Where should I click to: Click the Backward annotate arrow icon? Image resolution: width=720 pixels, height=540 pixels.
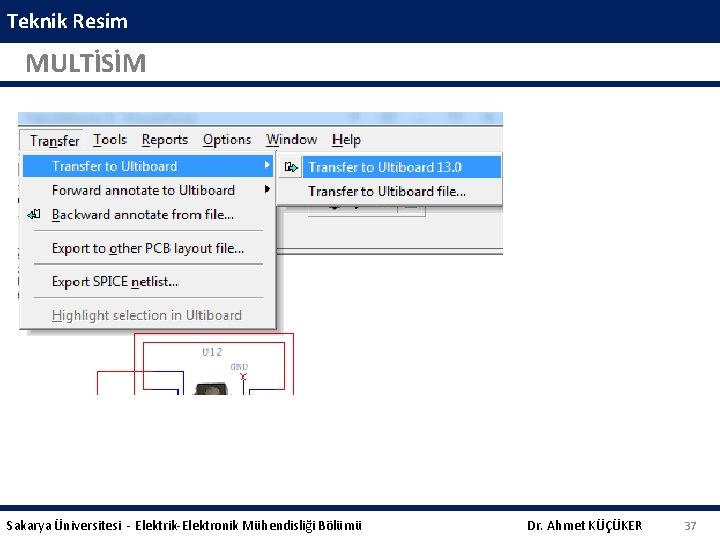pos(34,214)
